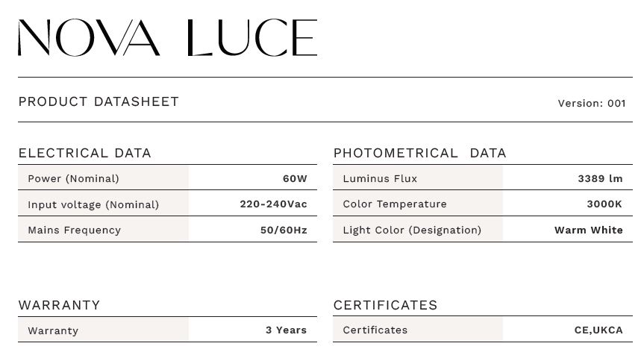Select the CE,UKCA certificates value
The image size is (644, 355).
click(x=593, y=330)
